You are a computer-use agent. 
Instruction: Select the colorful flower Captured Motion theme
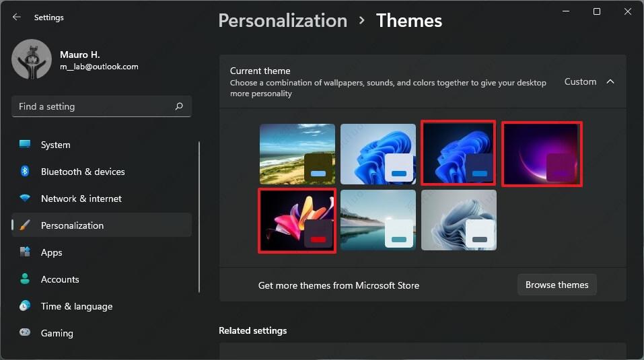pyautogui.click(x=297, y=220)
